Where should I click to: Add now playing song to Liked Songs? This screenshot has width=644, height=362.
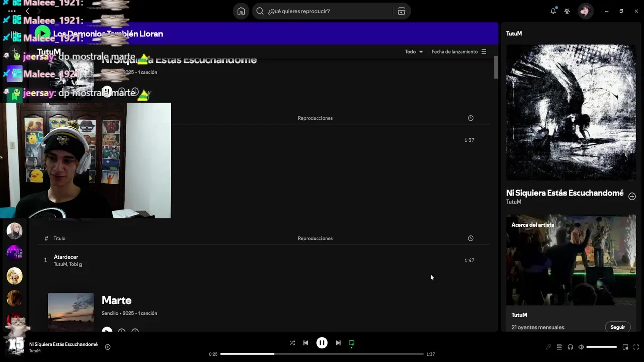(108, 347)
